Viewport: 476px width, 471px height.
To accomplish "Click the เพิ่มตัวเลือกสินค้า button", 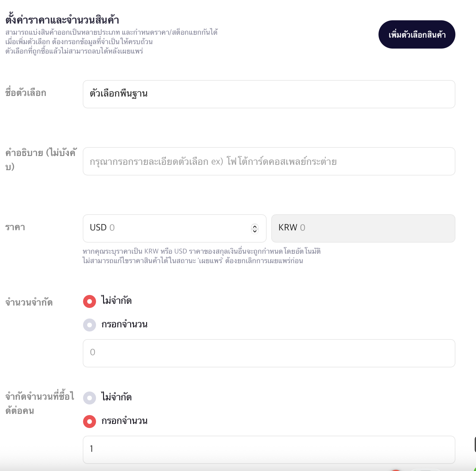I will tap(416, 34).
